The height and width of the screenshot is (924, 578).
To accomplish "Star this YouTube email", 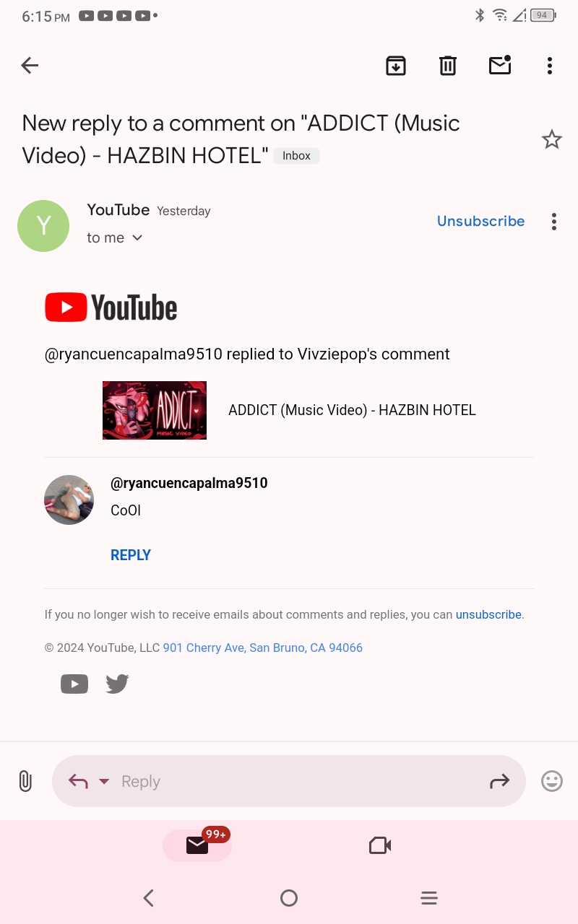I will pyautogui.click(x=552, y=139).
